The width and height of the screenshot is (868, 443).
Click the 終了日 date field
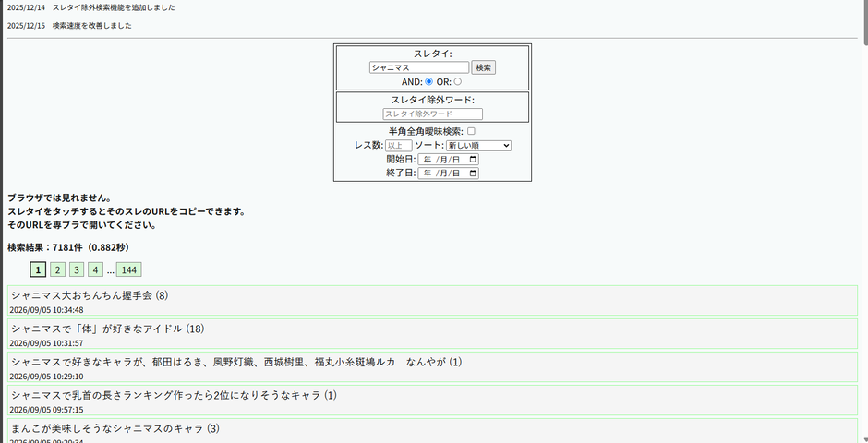coord(449,174)
